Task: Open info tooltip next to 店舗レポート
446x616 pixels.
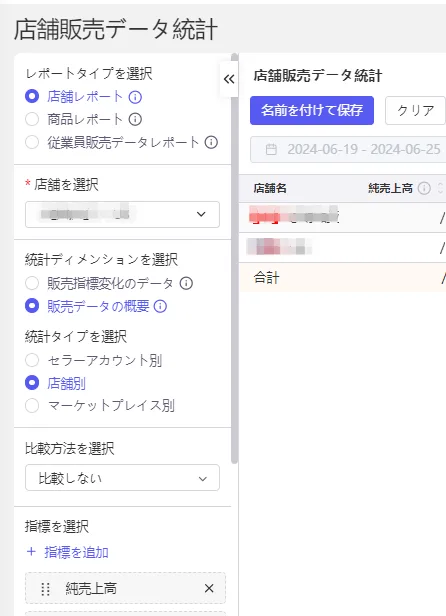Action: [135, 97]
